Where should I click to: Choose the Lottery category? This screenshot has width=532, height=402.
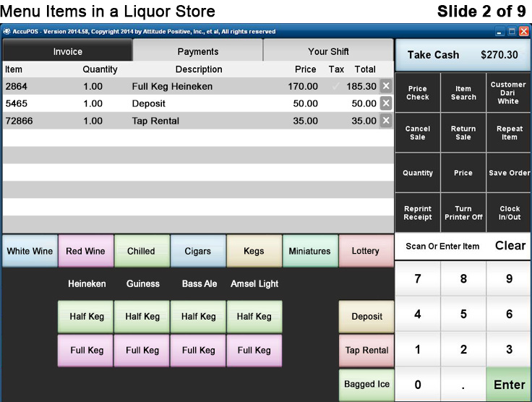tap(365, 251)
